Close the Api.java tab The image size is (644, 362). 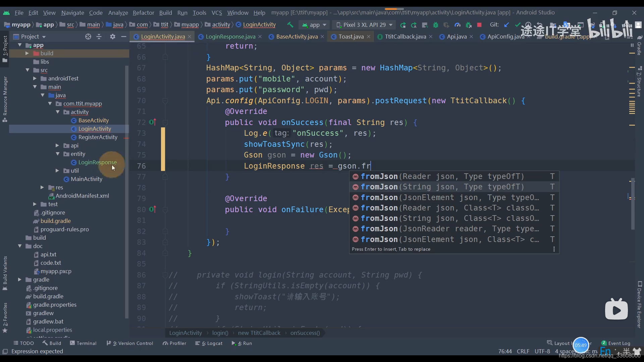(471, 37)
